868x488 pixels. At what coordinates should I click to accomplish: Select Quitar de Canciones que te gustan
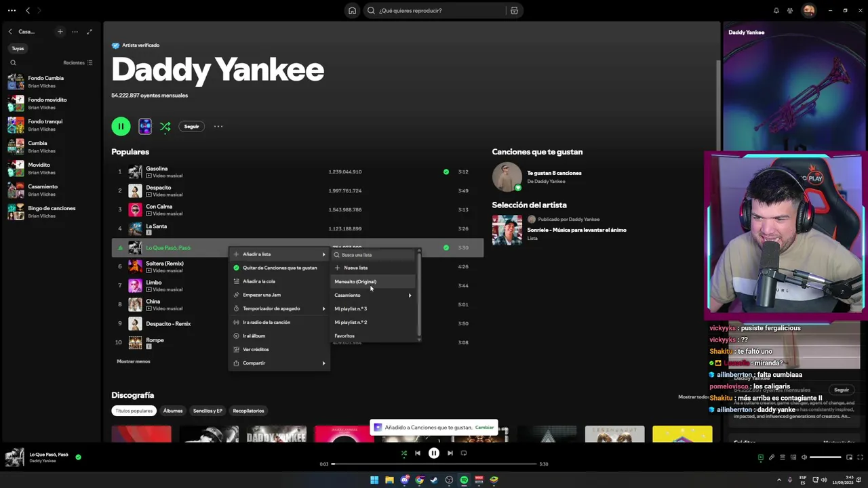[279, 268]
